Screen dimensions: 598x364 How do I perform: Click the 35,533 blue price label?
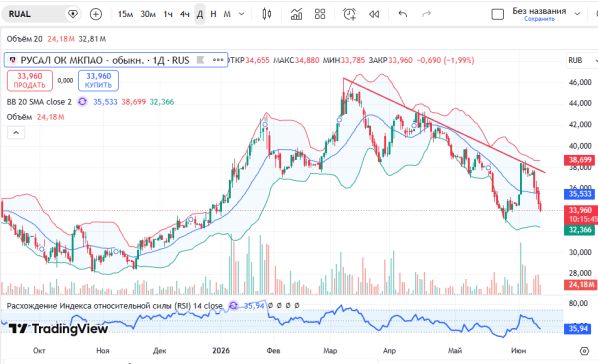[x=580, y=194]
